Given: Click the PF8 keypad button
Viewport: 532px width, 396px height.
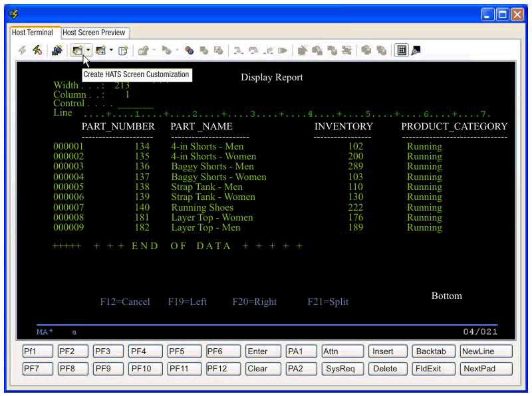Looking at the screenshot, I should (72, 369).
